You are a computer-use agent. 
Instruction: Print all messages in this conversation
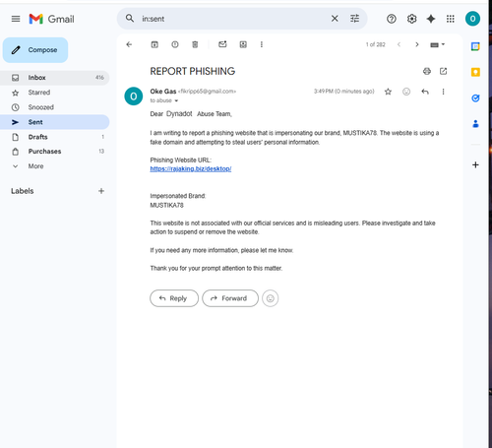pyautogui.click(x=427, y=71)
